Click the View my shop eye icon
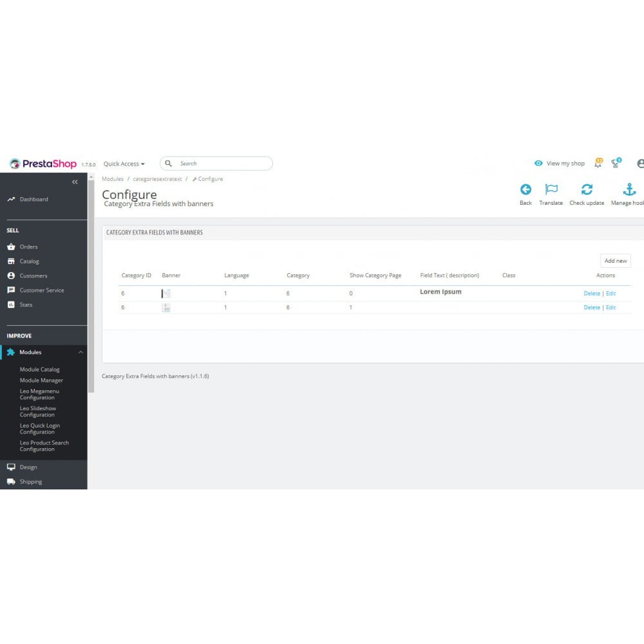The width and height of the screenshot is (644, 644). click(538, 163)
